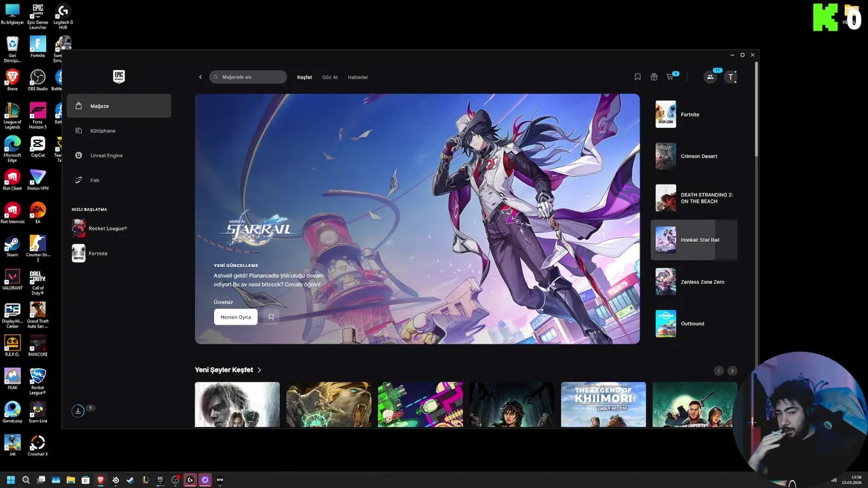The height and width of the screenshot is (488, 868).
Task: Go back with the arrow beside search
Action: pos(201,77)
